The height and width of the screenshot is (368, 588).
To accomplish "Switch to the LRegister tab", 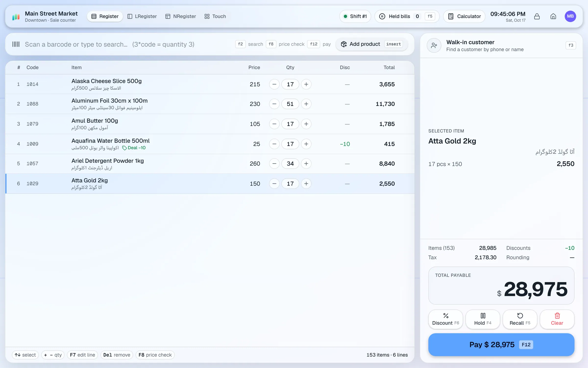I will click(x=142, y=16).
